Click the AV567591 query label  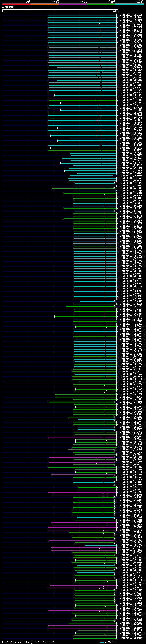(x=8, y=8)
